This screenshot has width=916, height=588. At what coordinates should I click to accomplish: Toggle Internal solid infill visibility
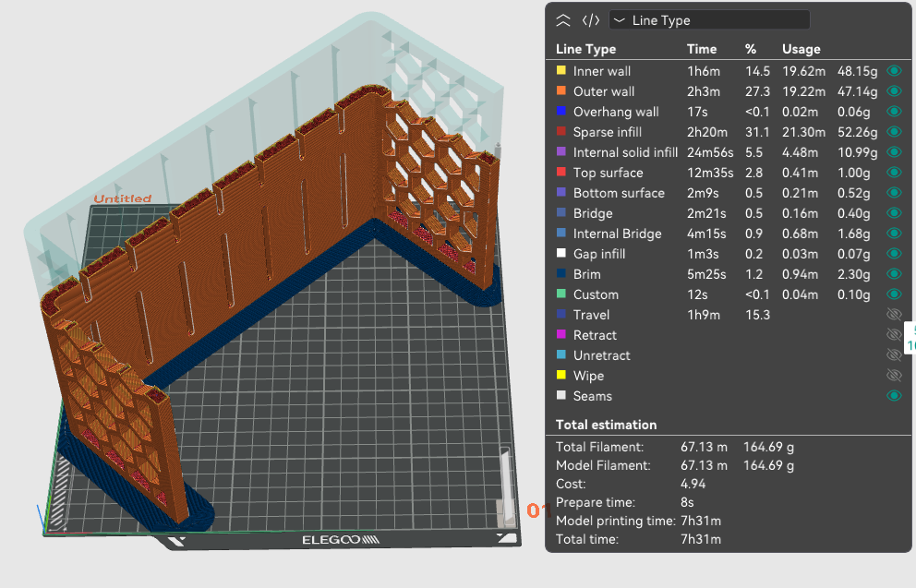(x=894, y=151)
